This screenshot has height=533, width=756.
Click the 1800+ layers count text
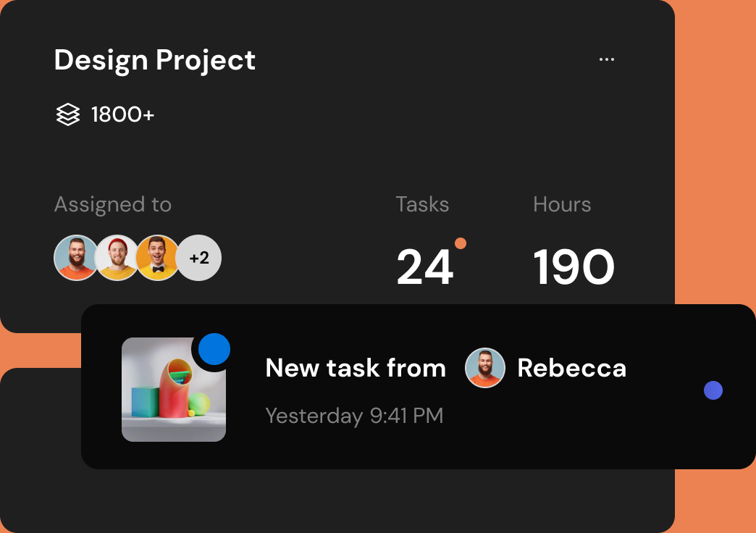click(122, 114)
